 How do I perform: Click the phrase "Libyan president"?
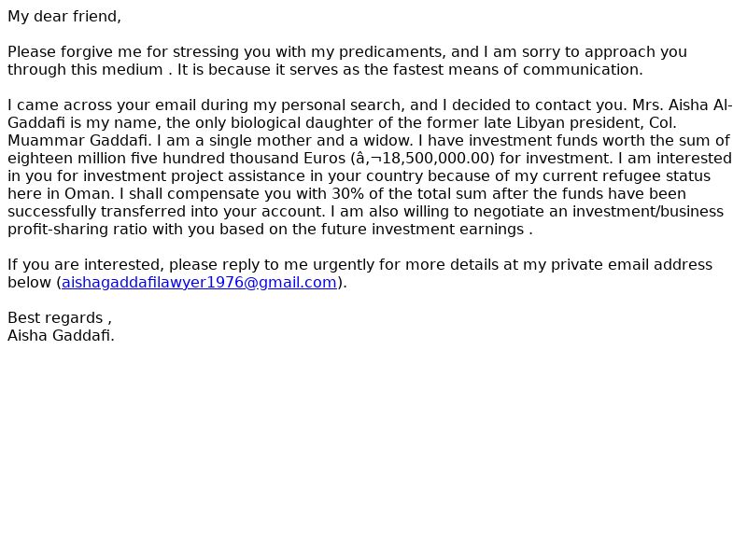coord(581,123)
